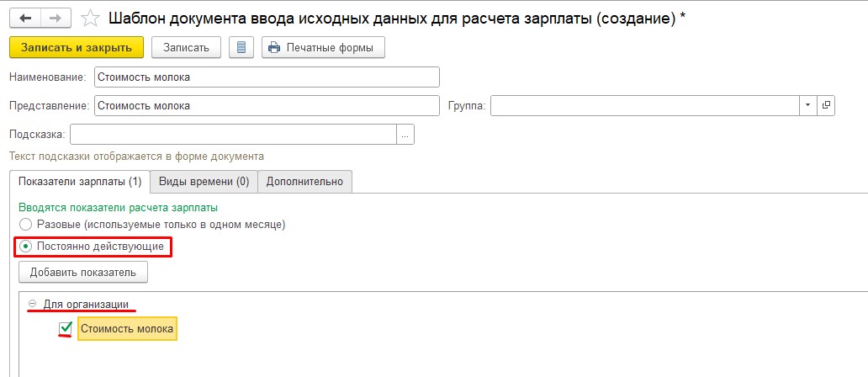Open the Дополнительно tab
Image resolution: width=868 pixels, height=377 pixels.
pos(304,181)
